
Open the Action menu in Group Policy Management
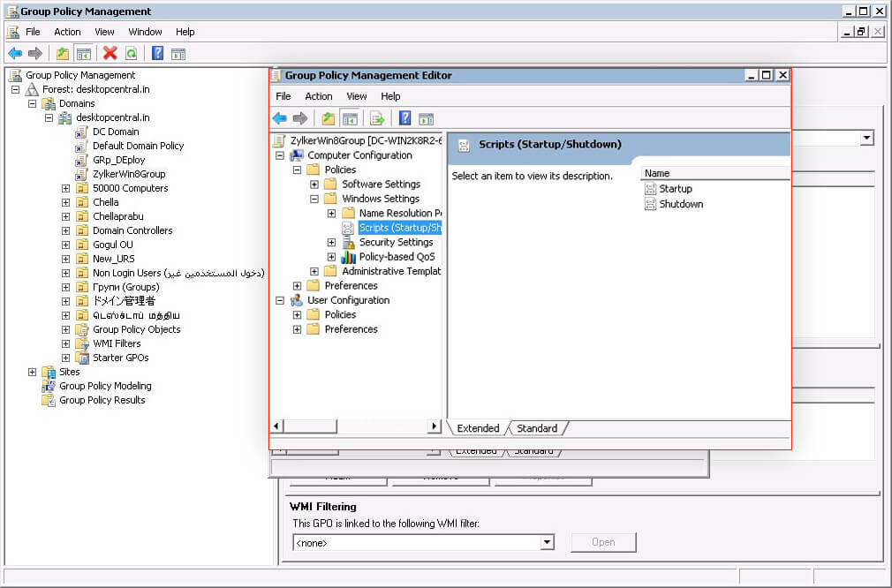(x=67, y=31)
